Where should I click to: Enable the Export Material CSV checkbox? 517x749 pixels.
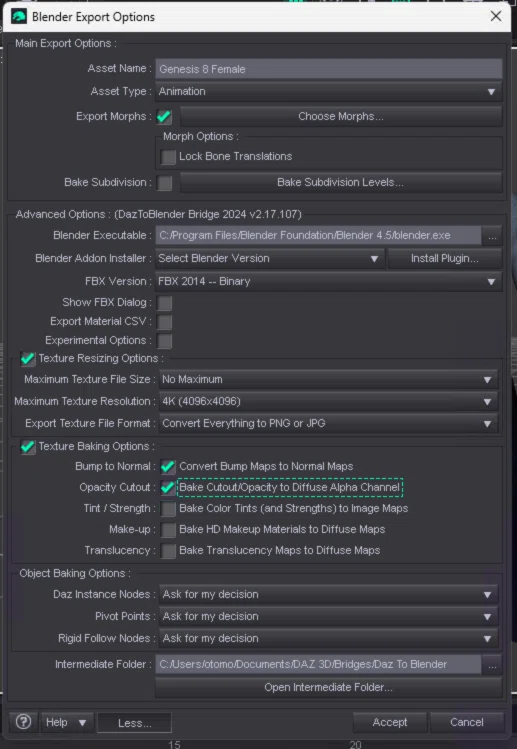pyautogui.click(x=164, y=322)
